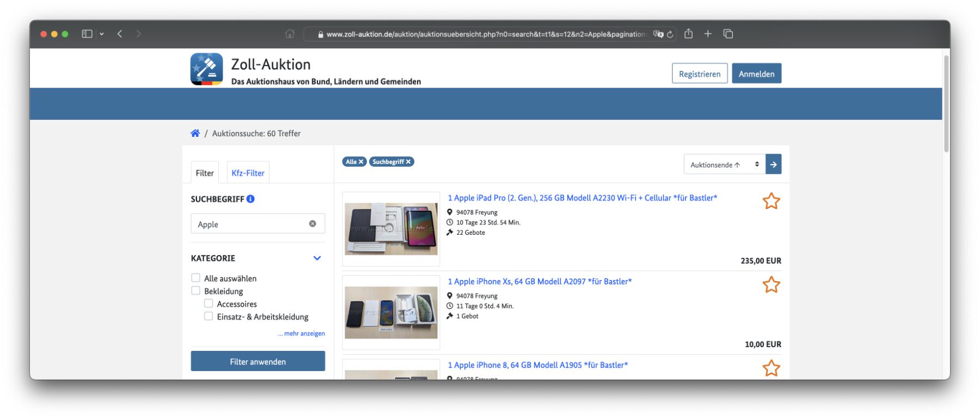This screenshot has width=980, height=419.
Task: Click the Zoll-Auktion gavel logo
Action: (206, 69)
